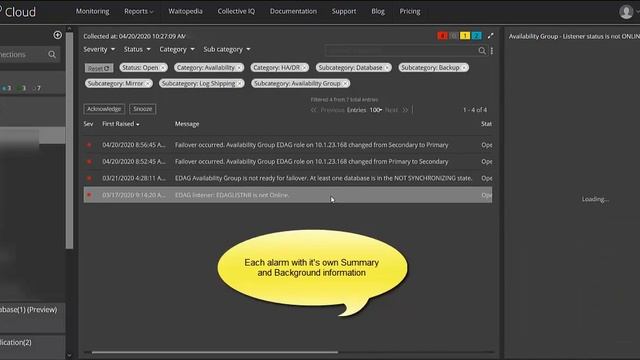Screen dimensions: 640x360
Task: Open the Severity filter dropdown
Action: (99, 49)
